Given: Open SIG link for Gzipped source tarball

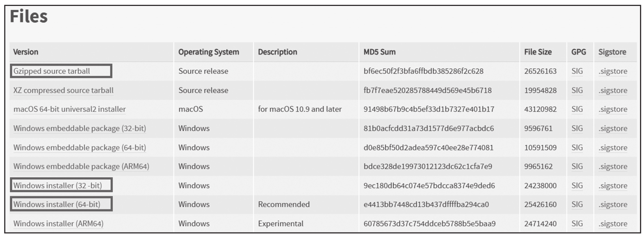Looking at the screenshot, I should tap(577, 71).
